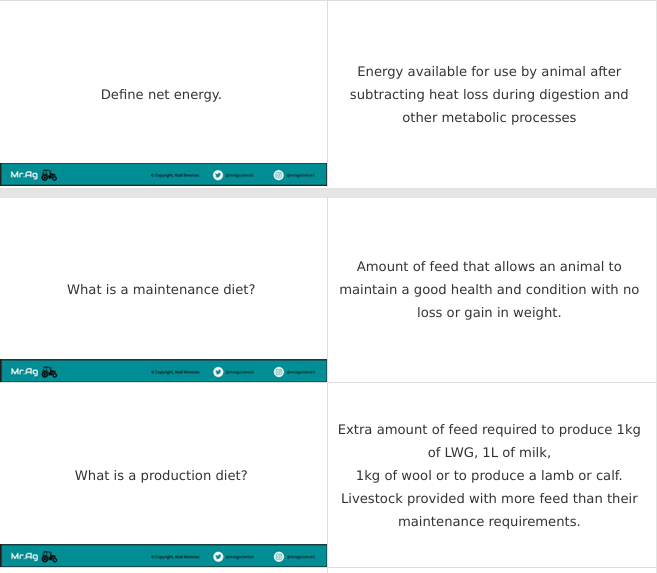Click the Twitter icon on the maintenance diet card
Image resolution: width=657 pixels, height=573 pixels.
218,372
